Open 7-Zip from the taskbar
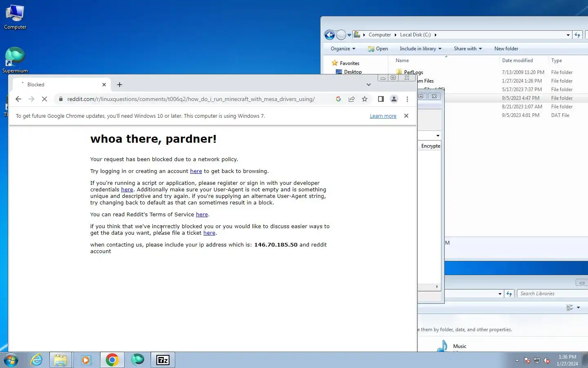The height and width of the screenshot is (368, 588). click(x=163, y=360)
